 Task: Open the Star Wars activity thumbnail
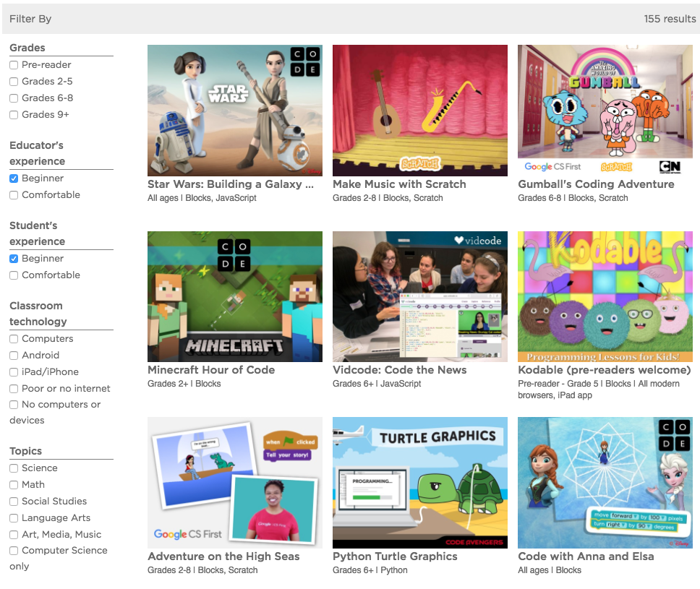235,111
